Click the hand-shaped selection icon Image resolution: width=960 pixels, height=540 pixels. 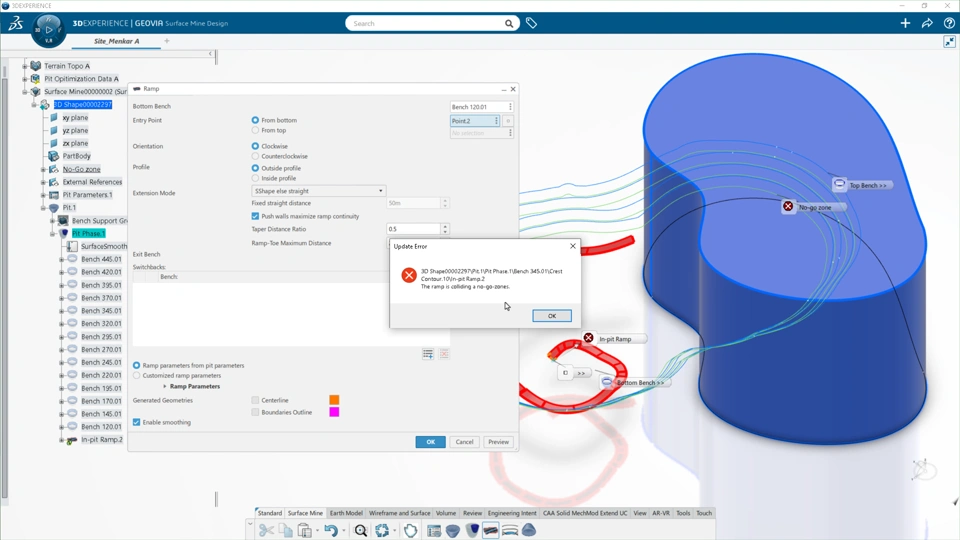click(410, 530)
